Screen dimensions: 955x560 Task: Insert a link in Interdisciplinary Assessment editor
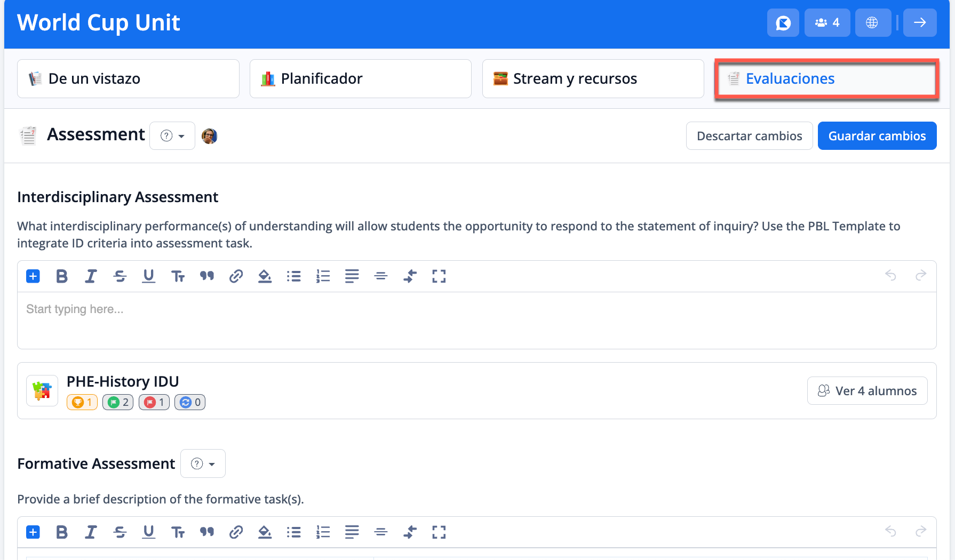pos(236,276)
